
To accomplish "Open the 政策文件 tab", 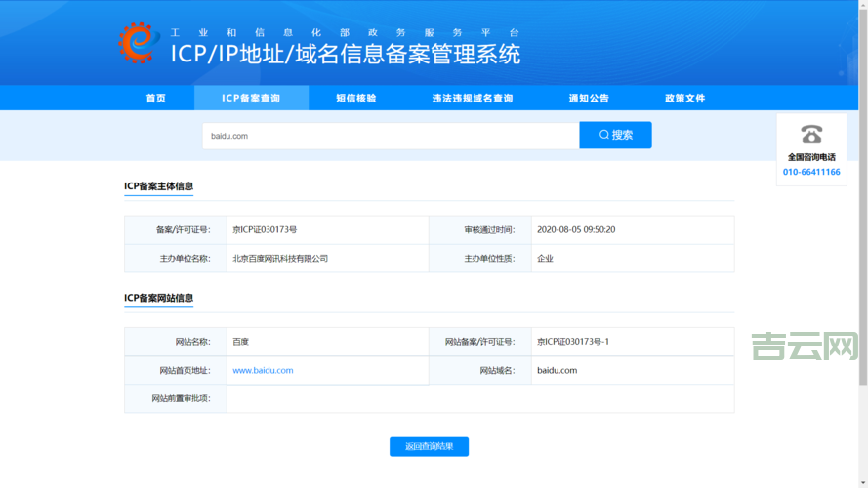I will coord(684,98).
